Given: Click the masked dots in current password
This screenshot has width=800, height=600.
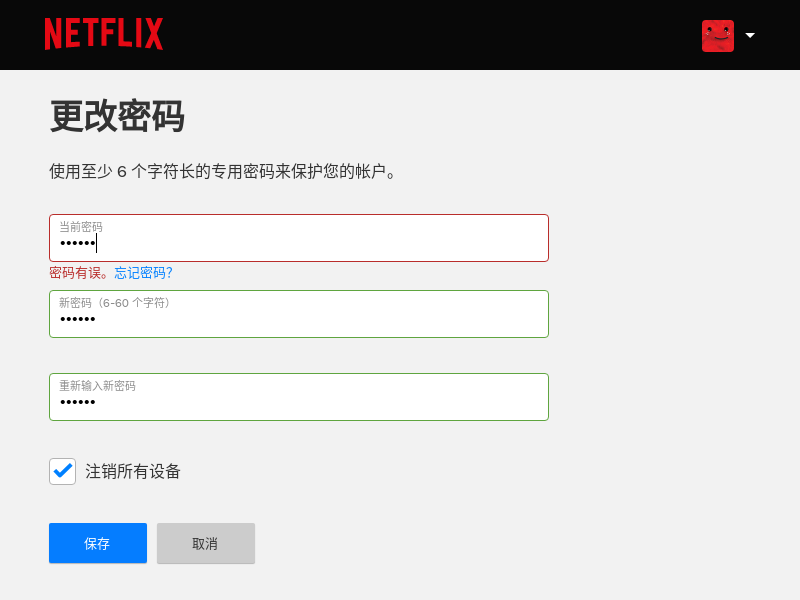Looking at the screenshot, I should tap(78, 243).
